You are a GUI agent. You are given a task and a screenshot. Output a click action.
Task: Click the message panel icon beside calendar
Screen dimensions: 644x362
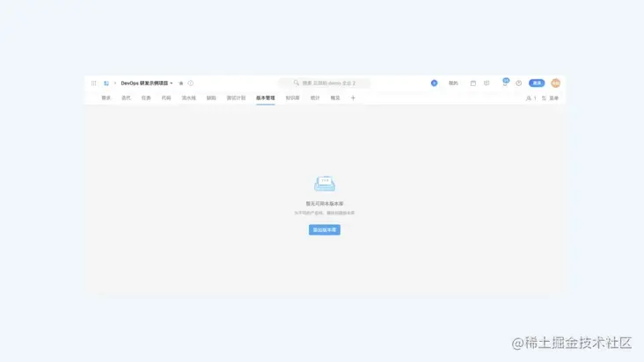coord(487,83)
